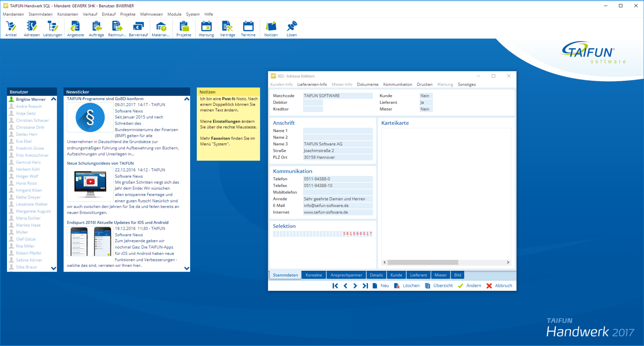644x346 pixels.
Task: Open Angebote from the toolbar
Action: [75, 28]
